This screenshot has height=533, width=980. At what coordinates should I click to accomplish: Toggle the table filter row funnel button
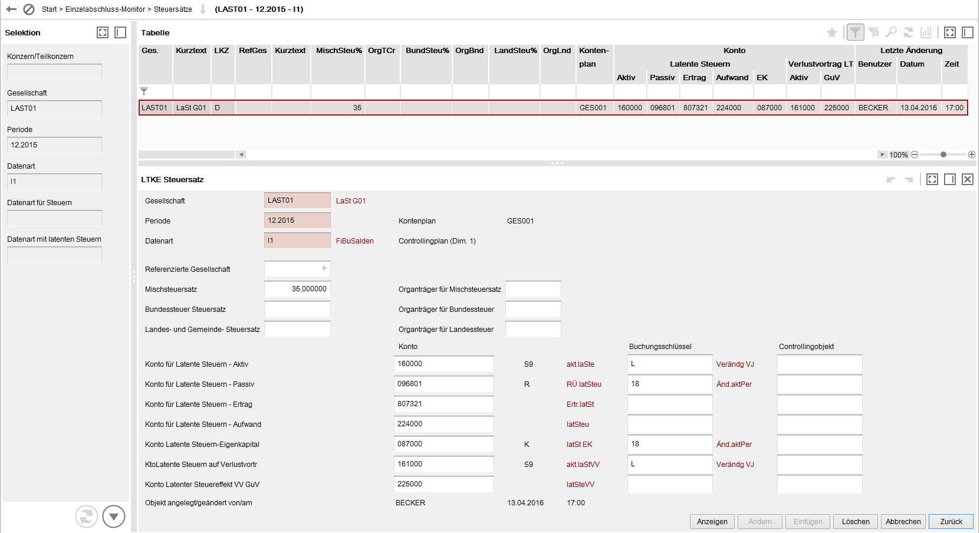coord(855,32)
